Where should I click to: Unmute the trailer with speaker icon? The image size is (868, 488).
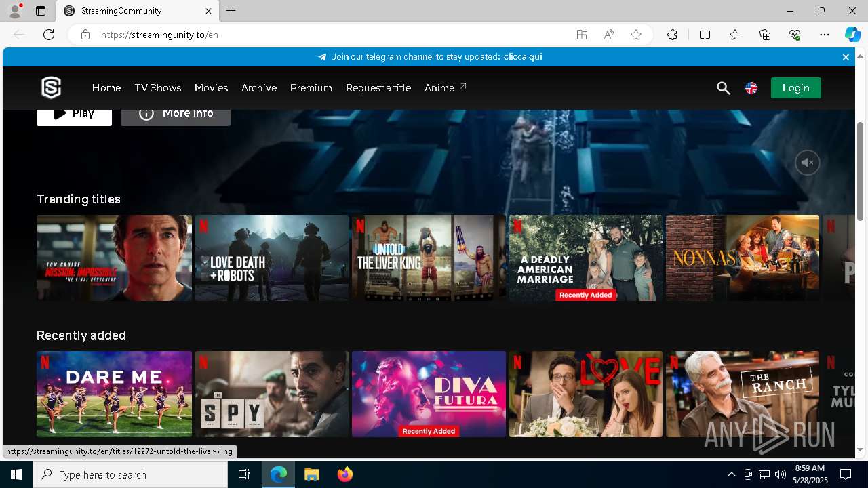click(807, 163)
